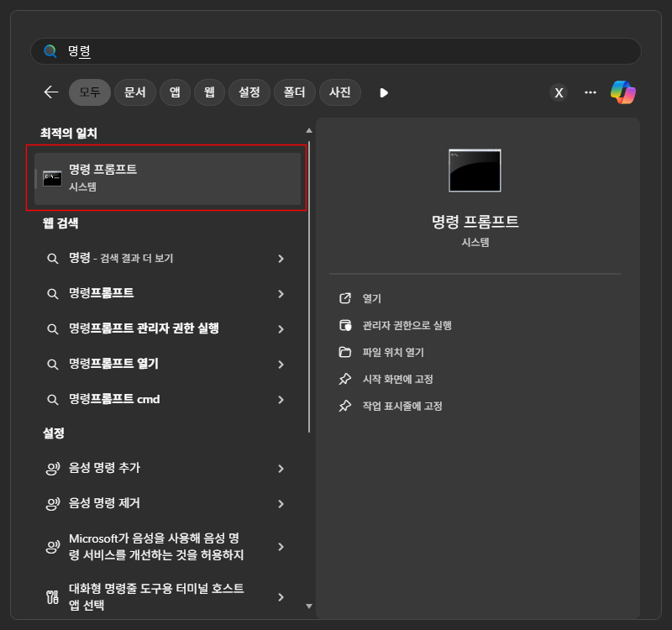Click the folder icon for 파일 위치 열기

pos(345,352)
